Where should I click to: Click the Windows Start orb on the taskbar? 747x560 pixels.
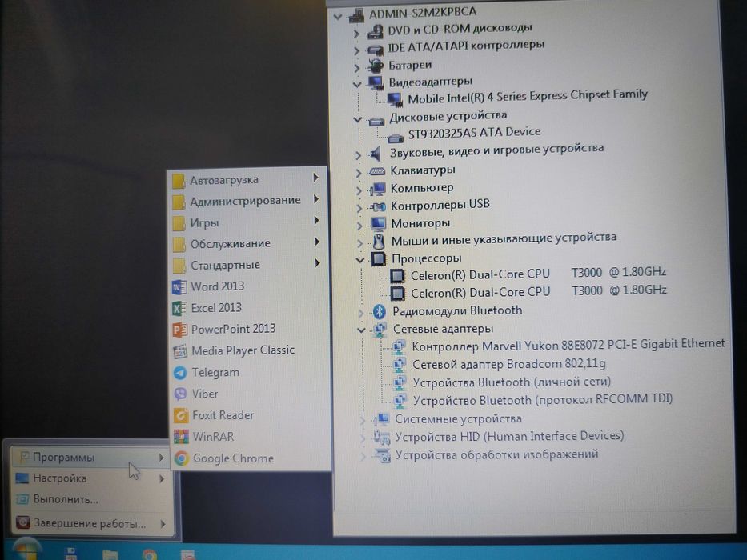pyautogui.click(x=27, y=550)
